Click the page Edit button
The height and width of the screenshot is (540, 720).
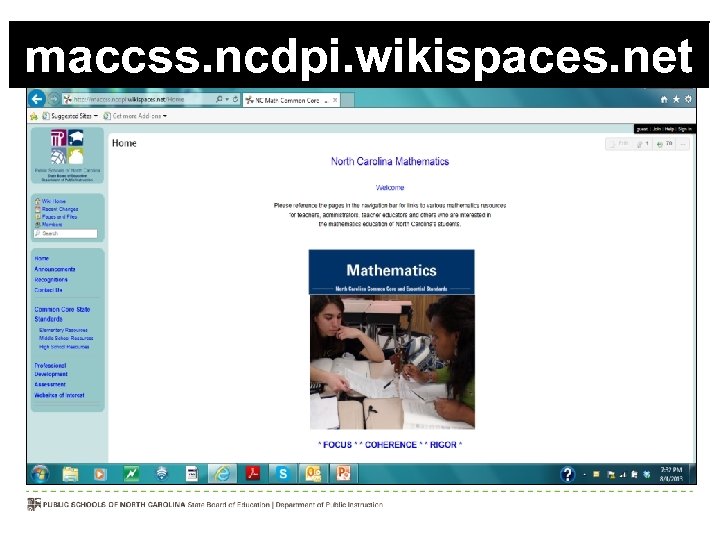619,144
